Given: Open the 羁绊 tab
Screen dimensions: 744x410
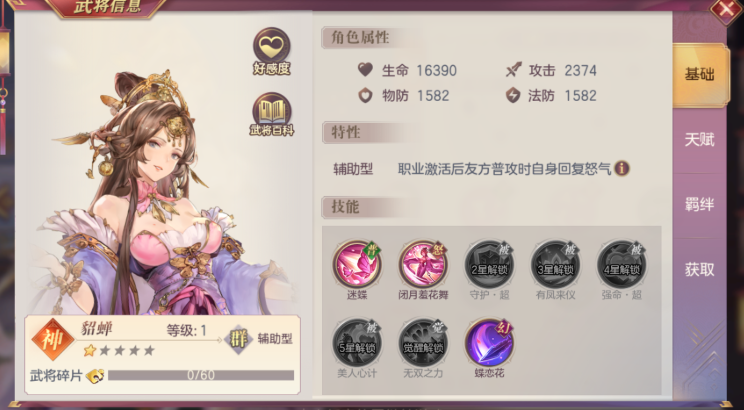Looking at the screenshot, I should tap(699, 205).
